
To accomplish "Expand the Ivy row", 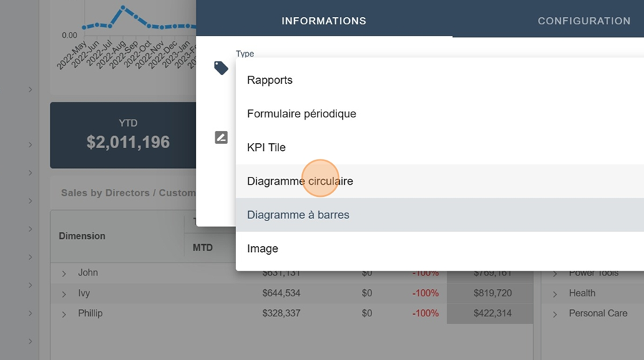I will (64, 293).
